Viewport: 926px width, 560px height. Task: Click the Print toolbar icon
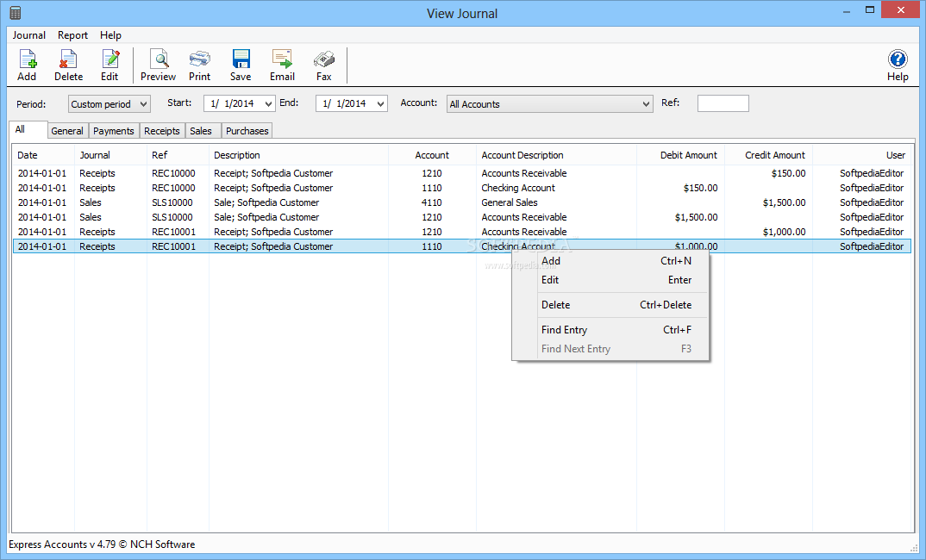pyautogui.click(x=200, y=65)
